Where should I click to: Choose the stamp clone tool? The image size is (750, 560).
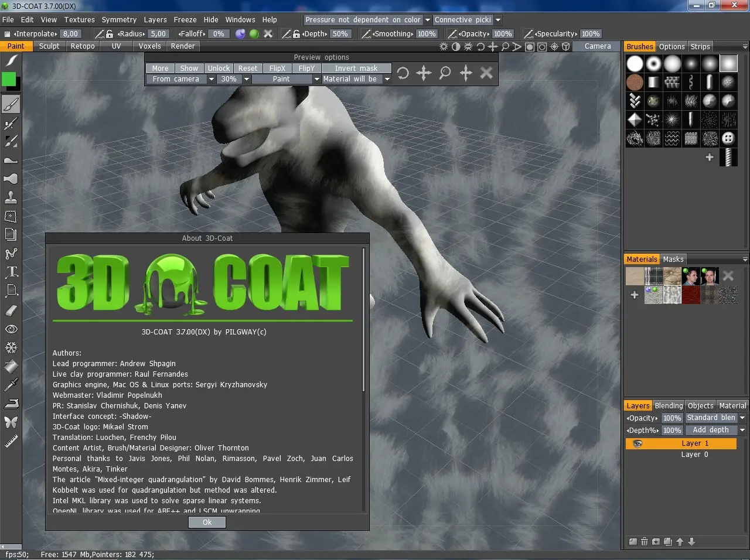tap(11, 197)
